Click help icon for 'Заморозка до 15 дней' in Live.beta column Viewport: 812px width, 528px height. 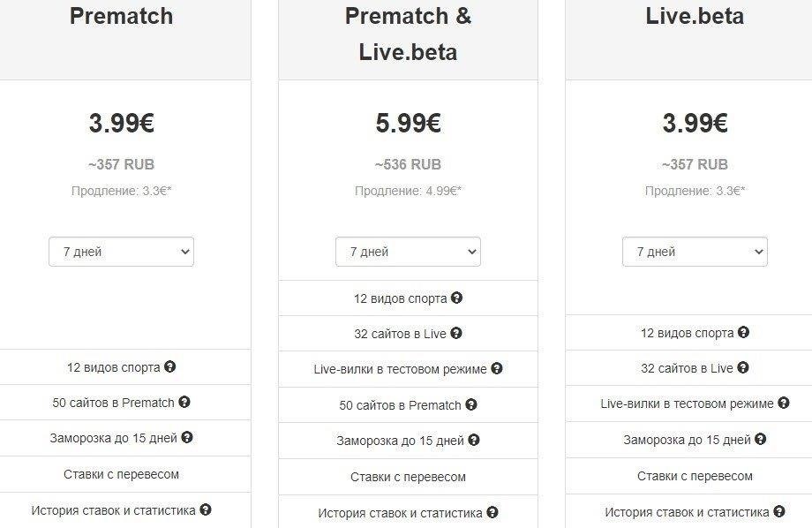pyautogui.click(x=760, y=439)
